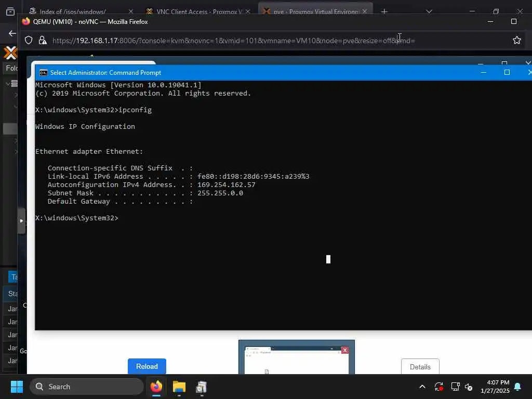Bookmark this page with the star icon
This screenshot has width=532, height=399.
click(x=517, y=41)
